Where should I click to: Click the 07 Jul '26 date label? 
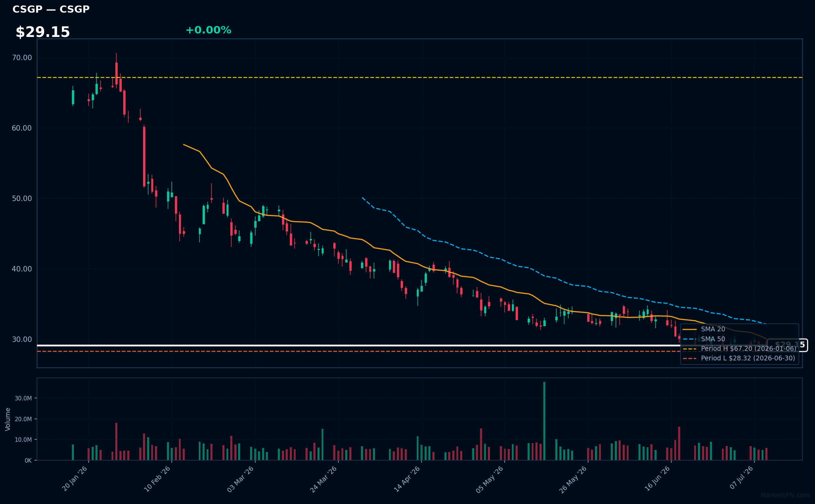[741, 478]
